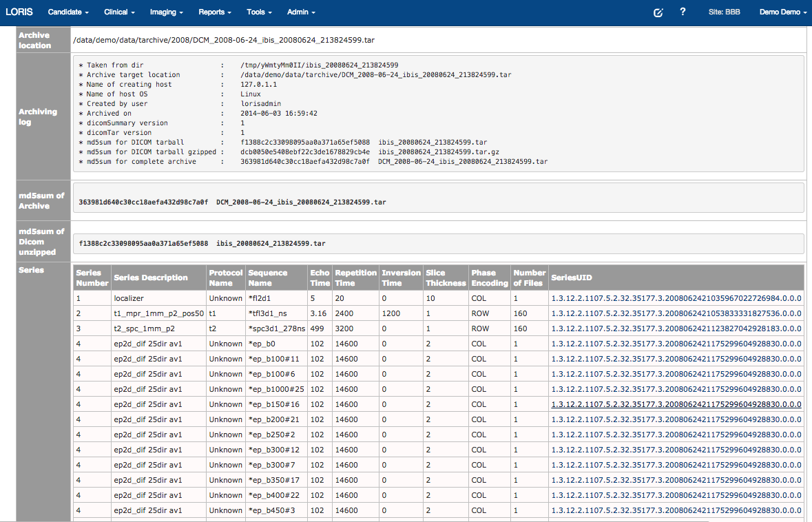Open the Candidate dropdown menu
This screenshot has width=812, height=522.
68,12
